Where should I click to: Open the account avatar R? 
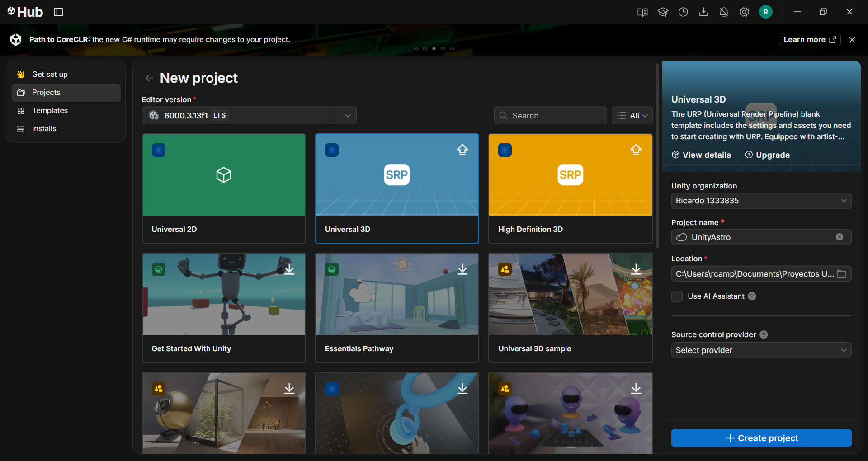766,12
